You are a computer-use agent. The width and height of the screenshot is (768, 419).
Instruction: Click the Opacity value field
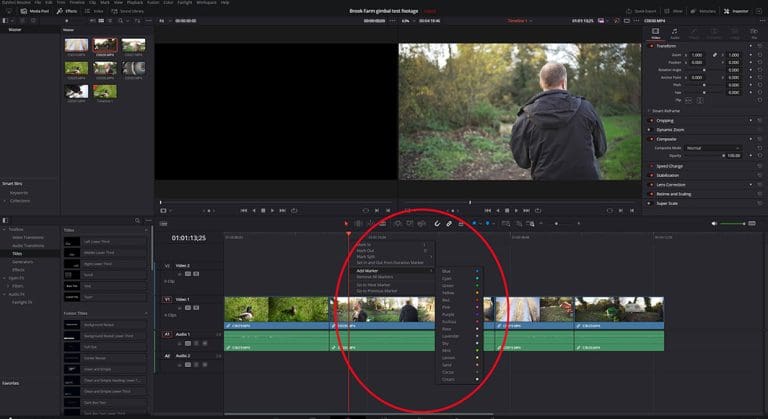click(733, 155)
